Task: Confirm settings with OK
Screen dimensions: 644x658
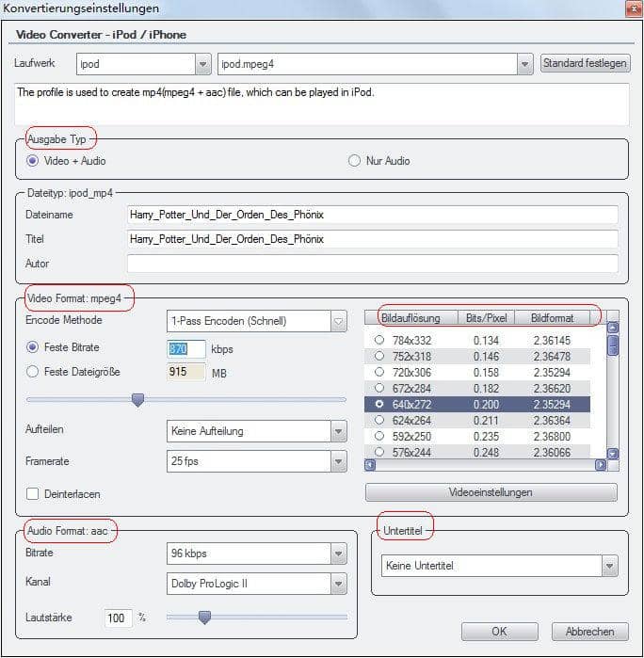Action: coord(500,632)
